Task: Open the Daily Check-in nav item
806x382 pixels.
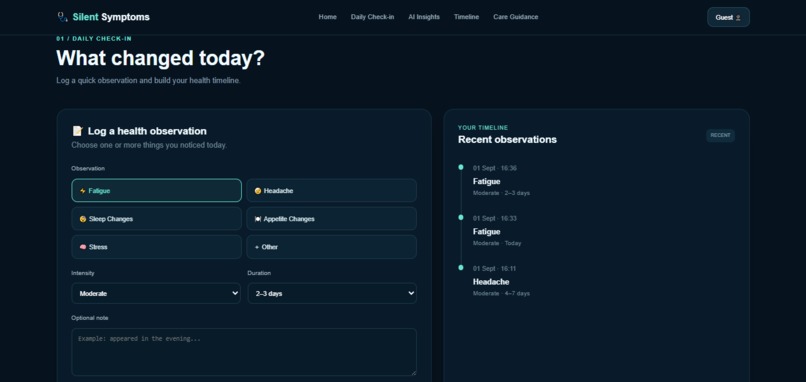Action: click(373, 17)
